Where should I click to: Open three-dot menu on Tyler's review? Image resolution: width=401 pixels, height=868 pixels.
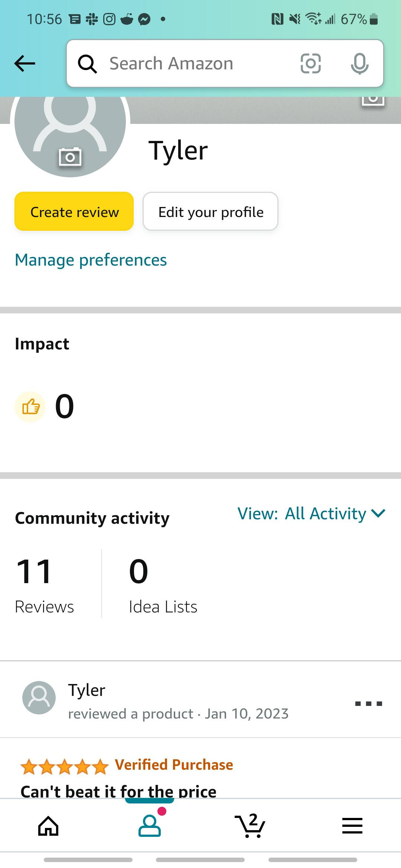point(369,703)
